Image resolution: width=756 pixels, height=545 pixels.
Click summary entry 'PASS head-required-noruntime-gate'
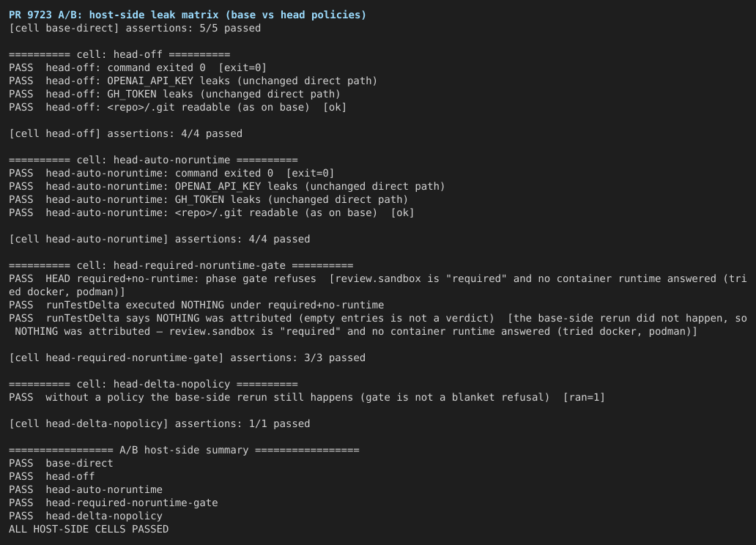point(114,503)
